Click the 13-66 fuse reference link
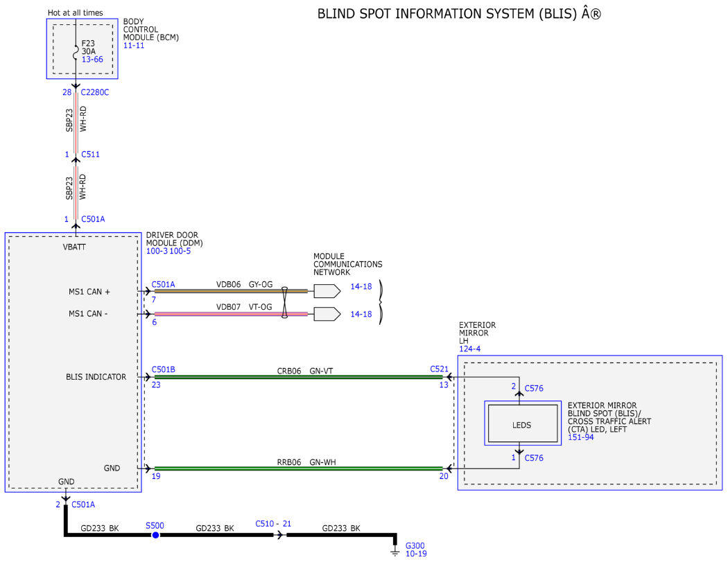This screenshot has width=728, height=562. click(92, 60)
